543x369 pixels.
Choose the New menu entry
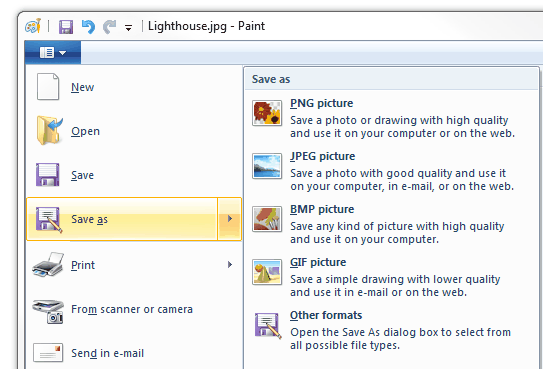pyautogui.click(x=134, y=87)
